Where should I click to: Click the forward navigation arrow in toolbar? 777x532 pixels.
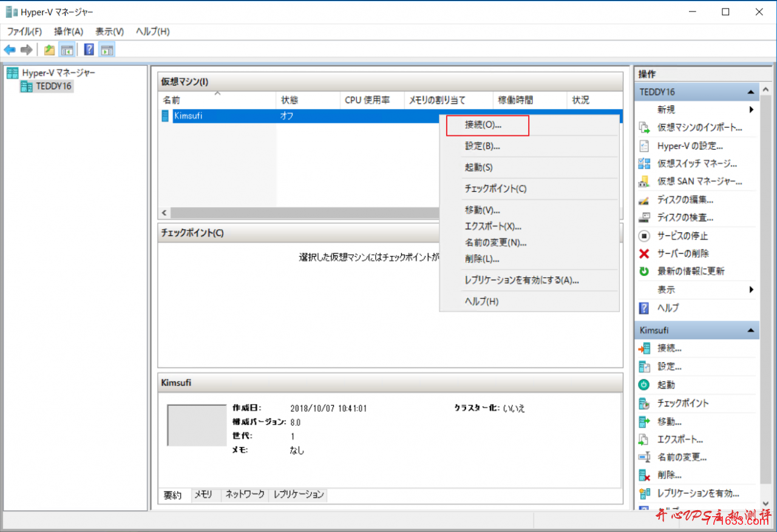(25, 49)
